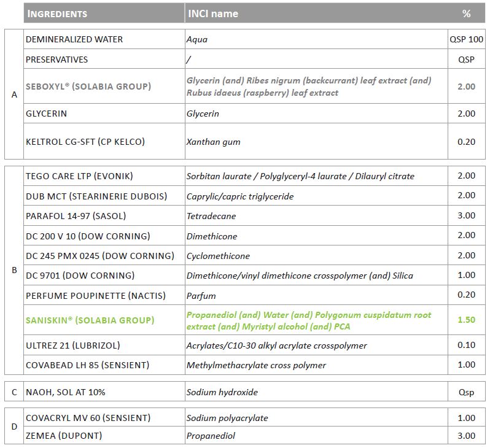Click SEBOXYL (SOLABIA GROUP) ingredient
This screenshot has width=490, height=448.
88,87
